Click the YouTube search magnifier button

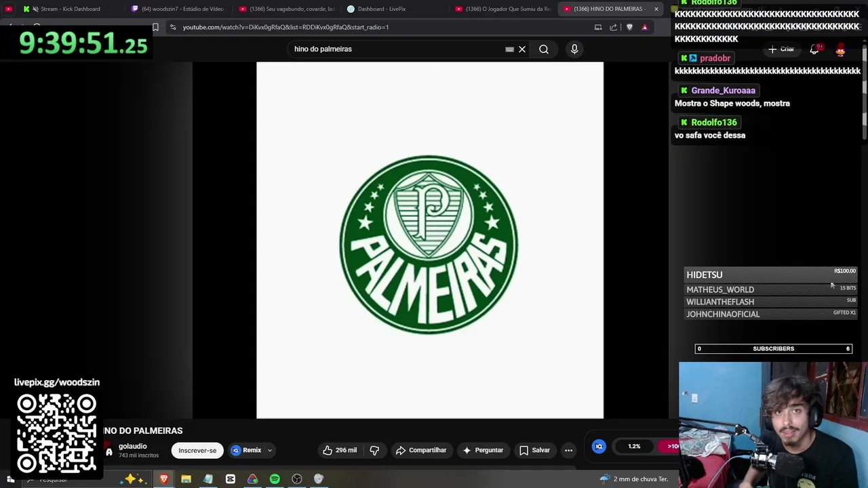(544, 49)
